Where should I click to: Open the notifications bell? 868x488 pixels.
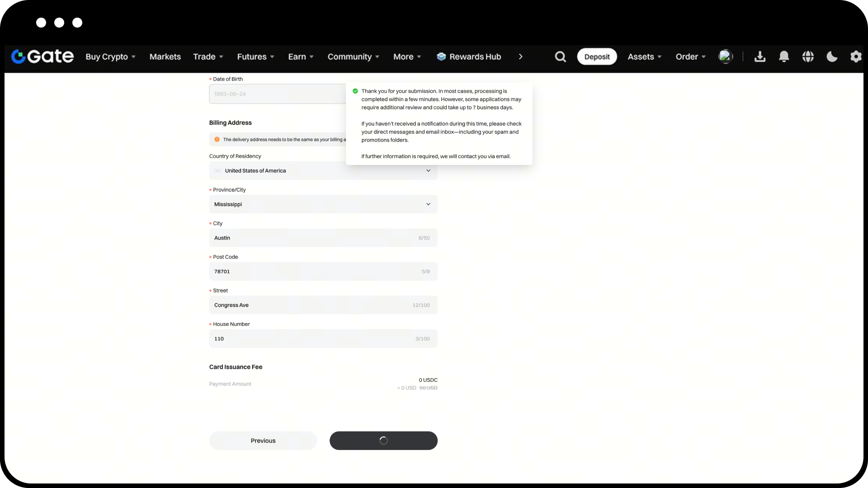tap(784, 56)
